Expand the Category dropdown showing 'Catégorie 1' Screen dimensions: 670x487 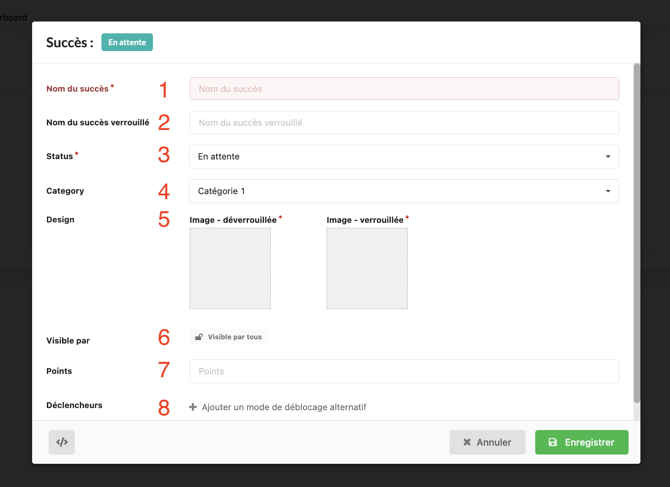pyautogui.click(x=403, y=191)
